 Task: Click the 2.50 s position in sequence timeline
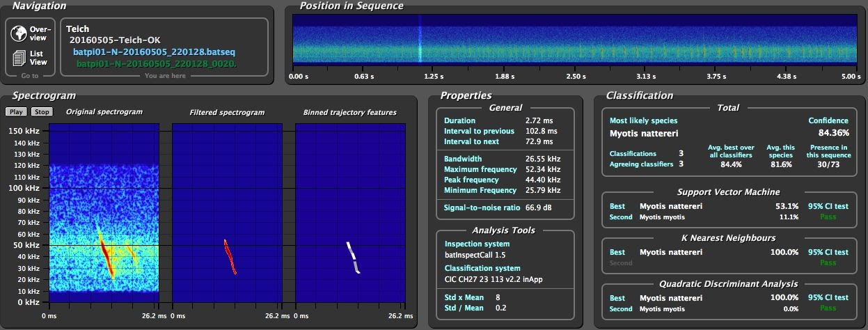coord(576,76)
